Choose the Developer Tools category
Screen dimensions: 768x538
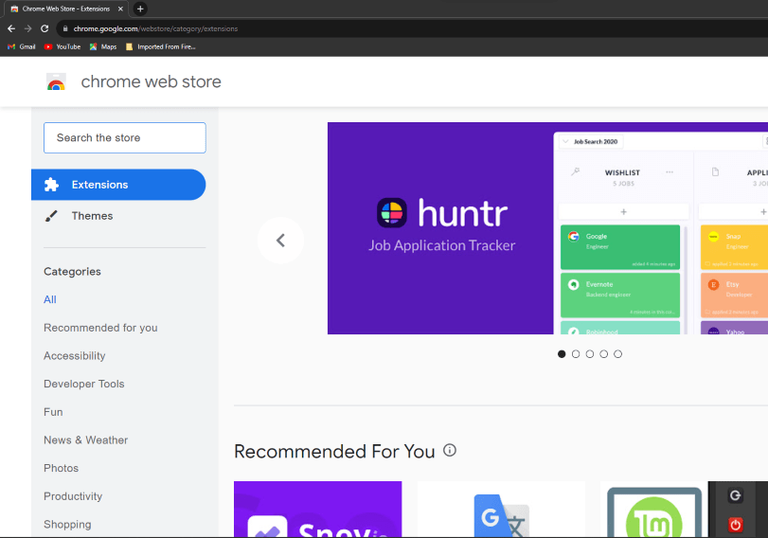[84, 384]
